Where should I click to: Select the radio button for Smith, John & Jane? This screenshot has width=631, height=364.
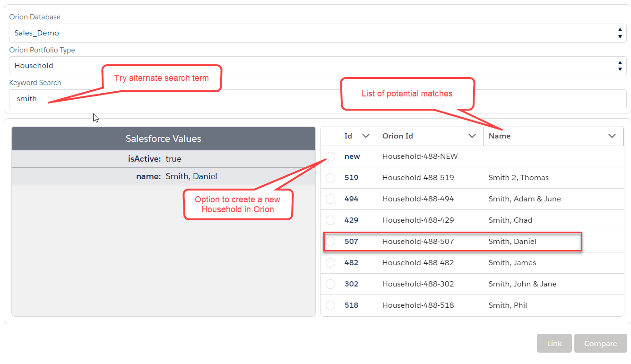pos(330,284)
